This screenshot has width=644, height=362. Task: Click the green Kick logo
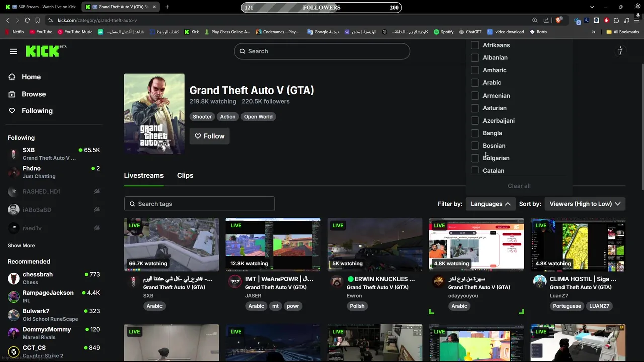pyautogui.click(x=46, y=51)
